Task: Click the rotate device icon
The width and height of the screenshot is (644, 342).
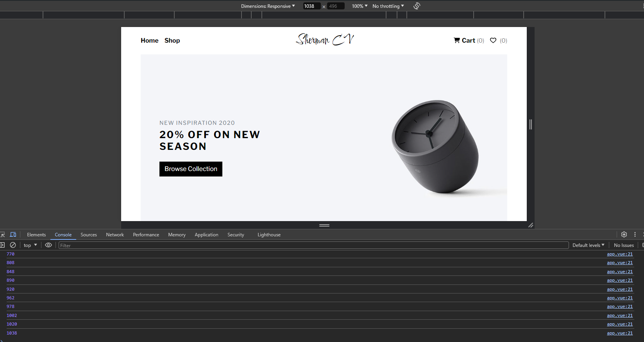Action: 417,6
